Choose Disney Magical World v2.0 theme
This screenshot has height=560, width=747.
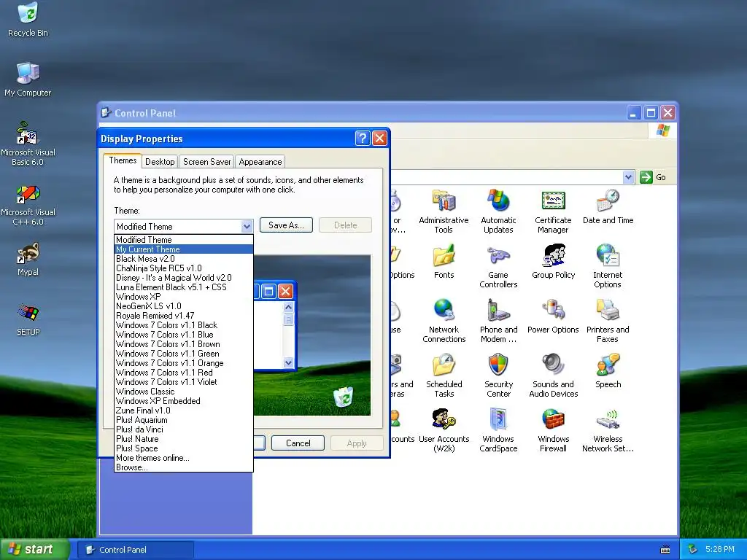183,278
